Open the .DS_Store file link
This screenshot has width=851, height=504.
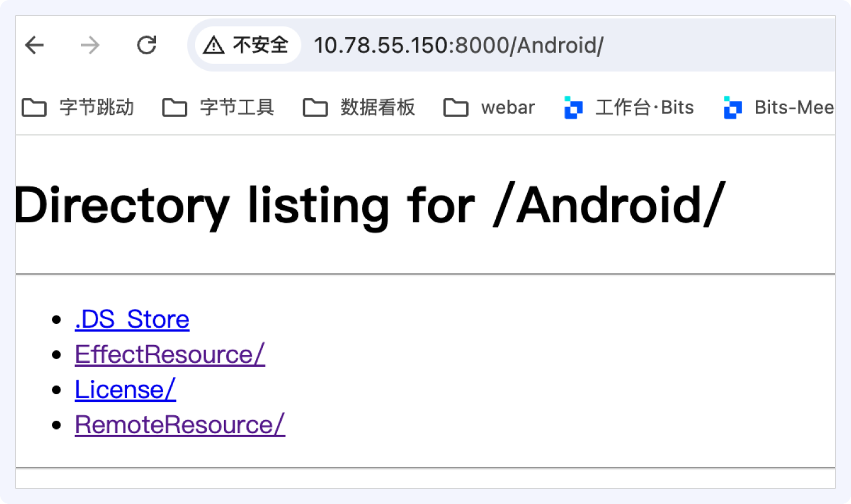pos(132,320)
